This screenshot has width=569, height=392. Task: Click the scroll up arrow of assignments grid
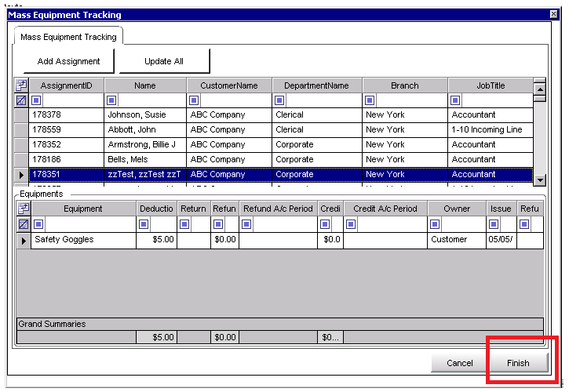pyautogui.click(x=540, y=89)
